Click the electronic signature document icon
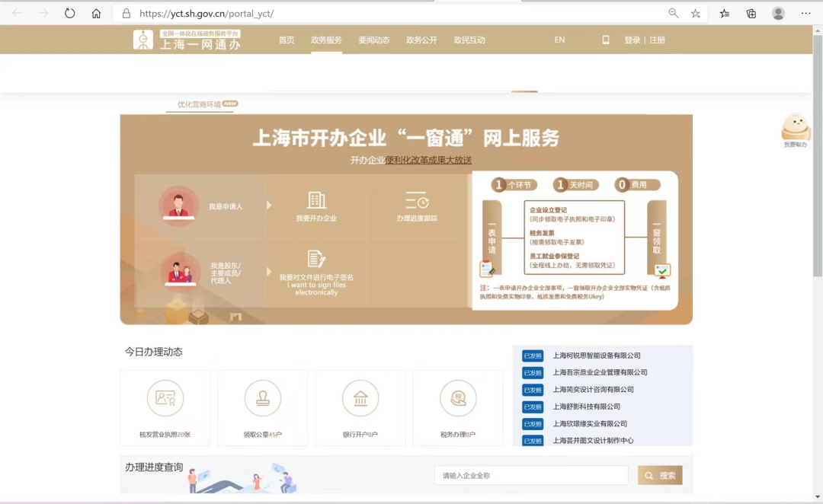 [316, 259]
